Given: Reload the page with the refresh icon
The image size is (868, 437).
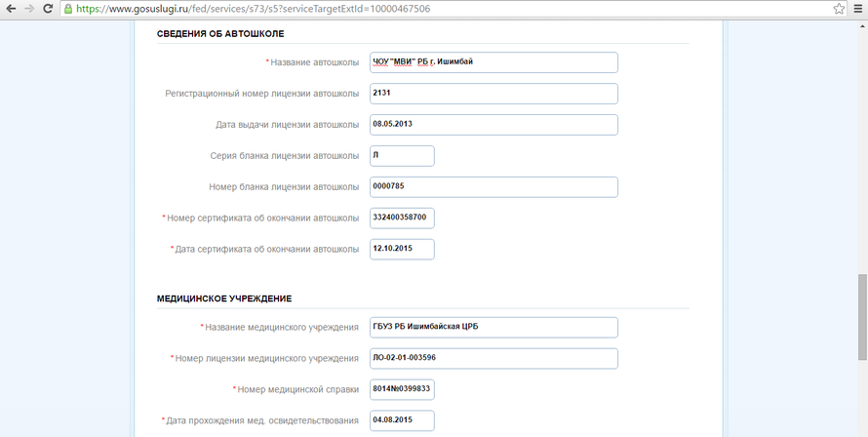Looking at the screenshot, I should point(48,9).
